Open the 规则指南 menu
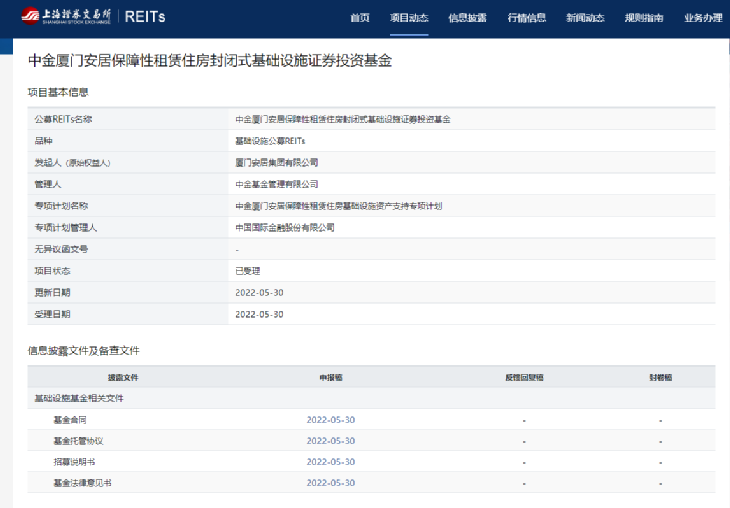This screenshot has width=730, height=508. [x=644, y=18]
